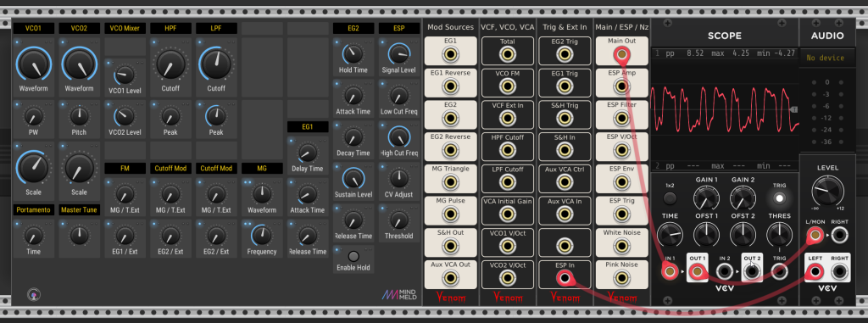The width and height of the screenshot is (868, 323).
Task: Click the High Cut Freq knob
Action: pos(398,136)
